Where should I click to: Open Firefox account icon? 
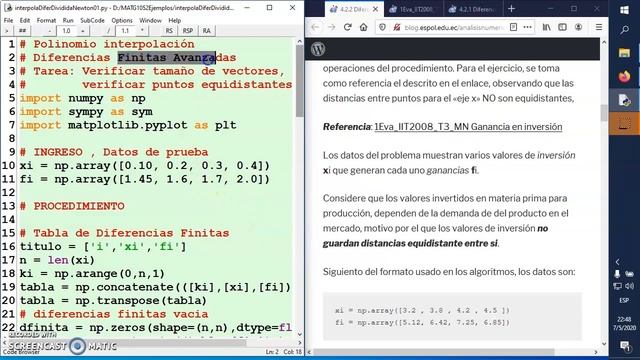[578, 27]
